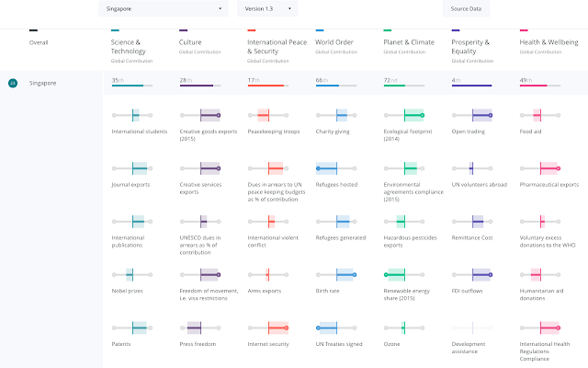Select the Planet & Climate category
The height and width of the screenshot is (368, 588).
[x=409, y=42]
